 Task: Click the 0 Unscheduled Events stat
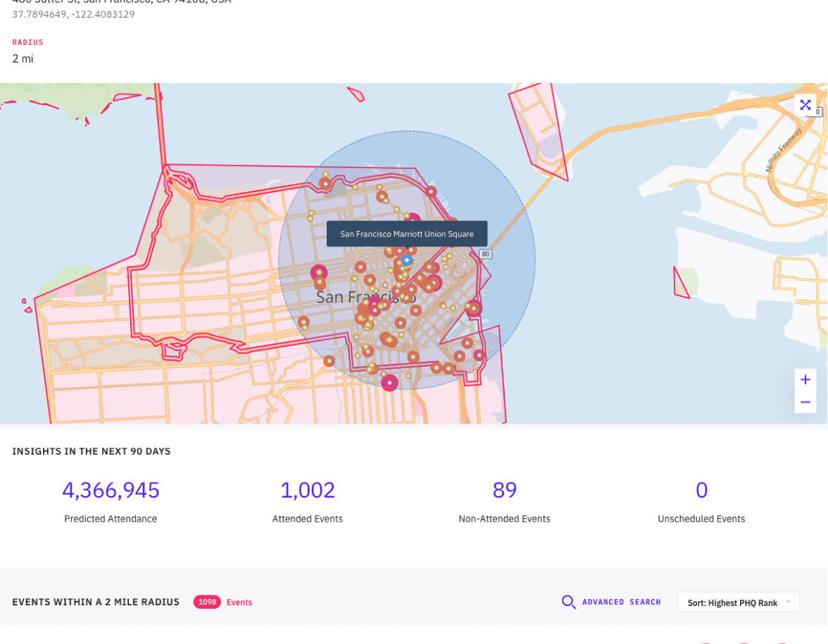point(701,490)
